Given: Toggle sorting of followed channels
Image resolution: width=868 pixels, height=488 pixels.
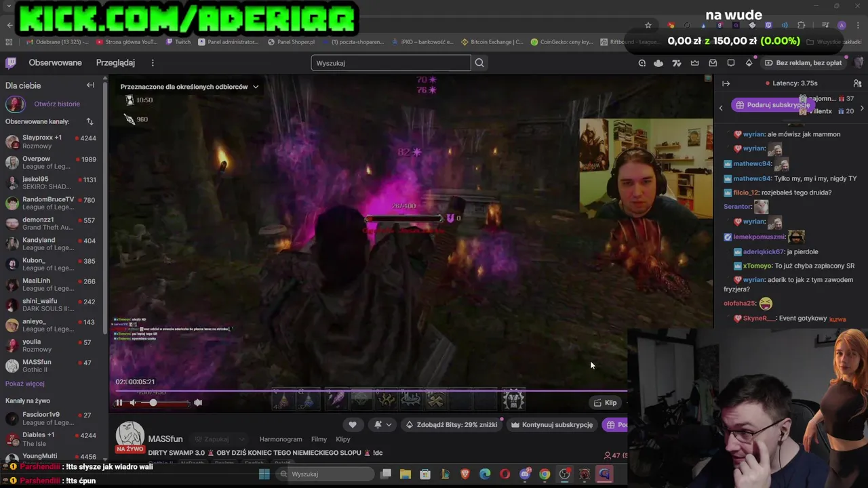Looking at the screenshot, I should [90, 121].
